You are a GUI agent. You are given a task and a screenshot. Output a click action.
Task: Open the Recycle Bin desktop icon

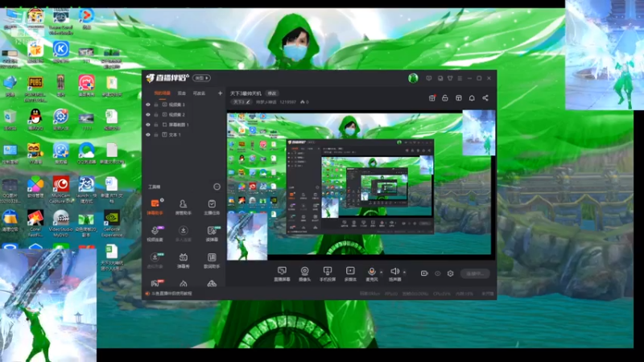point(10,119)
